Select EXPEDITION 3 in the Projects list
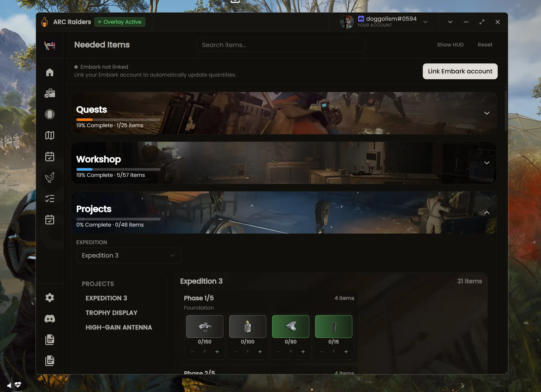 [x=107, y=298]
